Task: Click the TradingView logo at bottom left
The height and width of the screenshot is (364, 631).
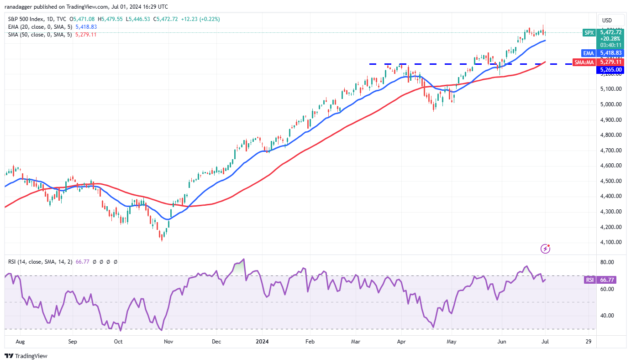Action: pyautogui.click(x=26, y=356)
